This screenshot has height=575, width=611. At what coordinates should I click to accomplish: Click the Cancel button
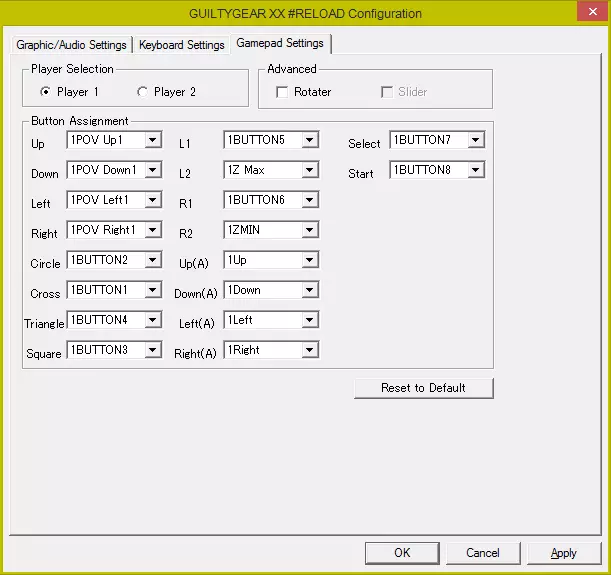[483, 553]
